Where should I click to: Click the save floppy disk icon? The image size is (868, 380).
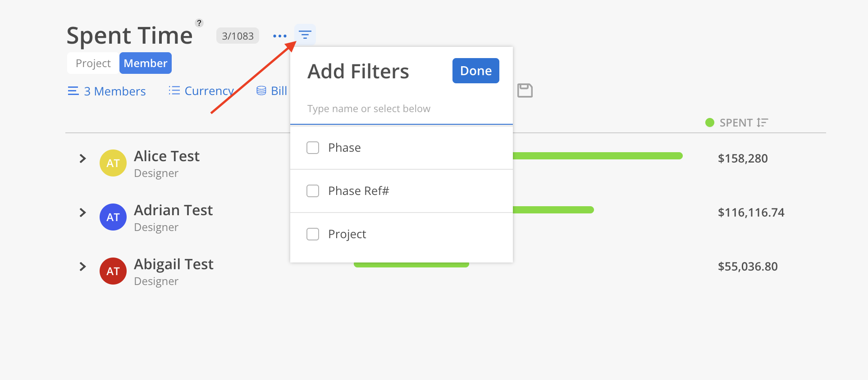[525, 90]
